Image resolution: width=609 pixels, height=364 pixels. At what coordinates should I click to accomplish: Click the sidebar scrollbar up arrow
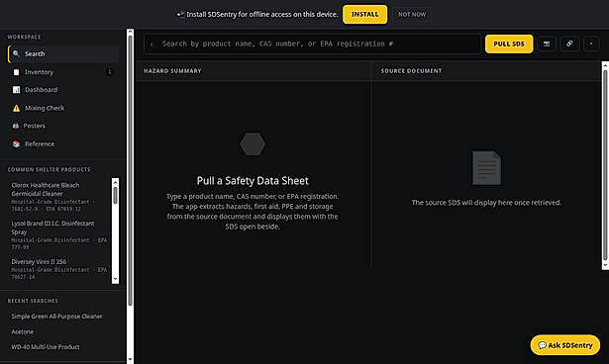130,32
